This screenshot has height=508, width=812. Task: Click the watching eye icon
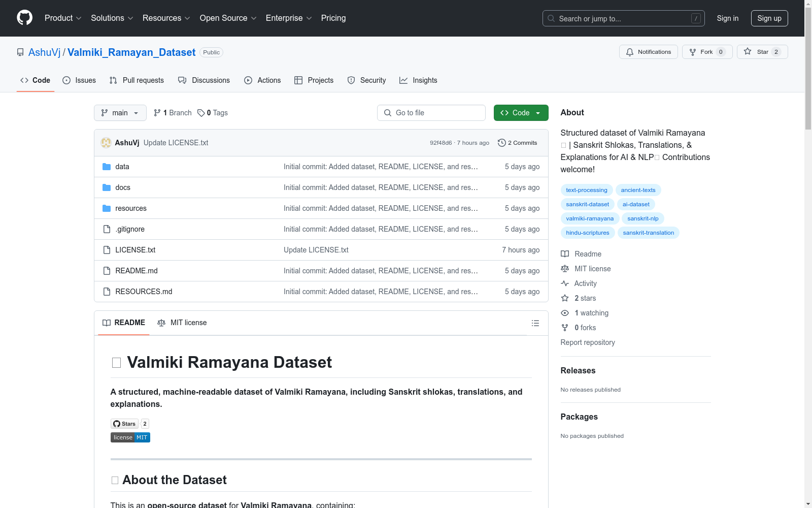point(565,313)
